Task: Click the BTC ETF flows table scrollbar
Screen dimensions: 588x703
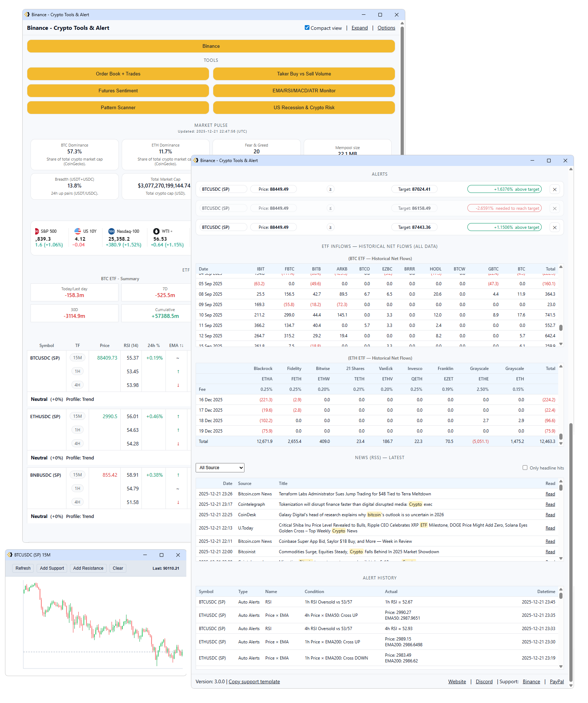Action: [561, 327]
